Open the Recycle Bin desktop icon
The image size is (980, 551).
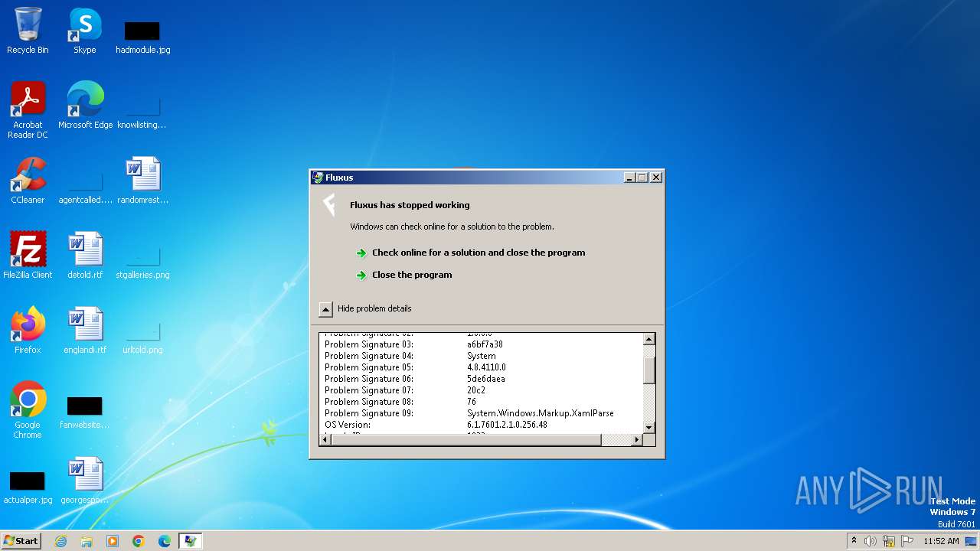click(x=28, y=31)
